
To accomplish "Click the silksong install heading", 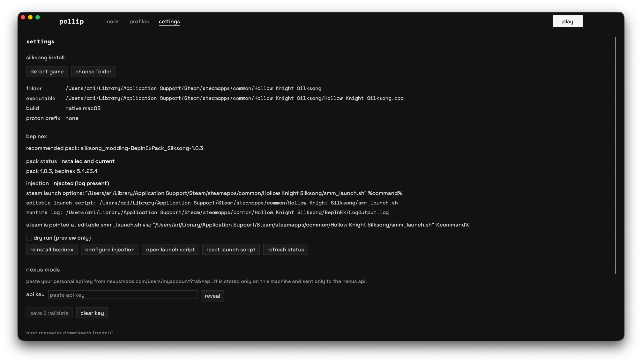I will pos(45,57).
